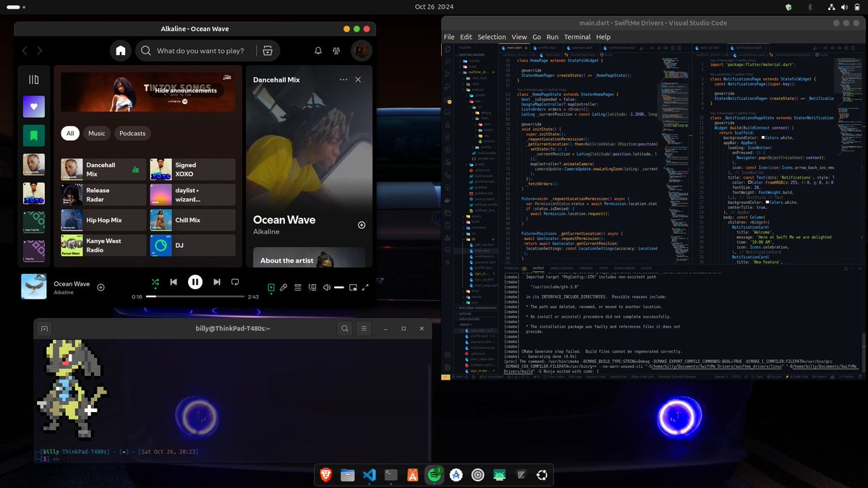Open Run and Debug view in VS Code
This screenshot has height=488, width=868.
448,87
